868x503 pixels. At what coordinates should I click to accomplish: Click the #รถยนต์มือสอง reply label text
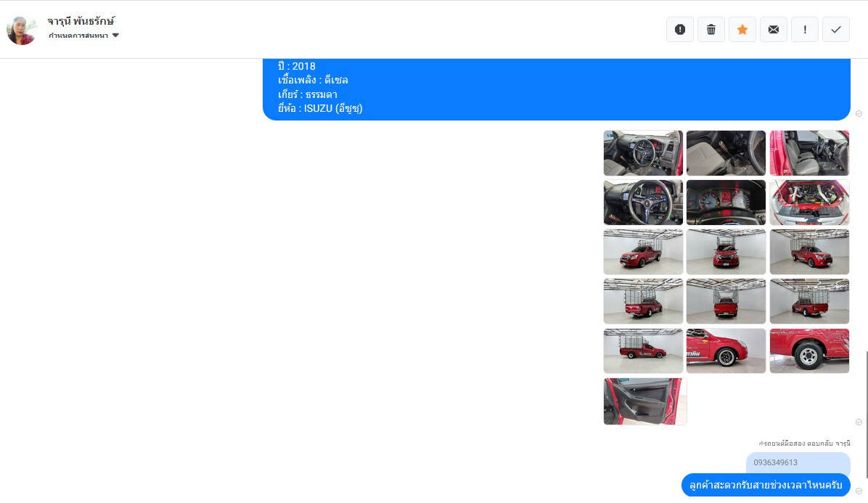pos(804,443)
